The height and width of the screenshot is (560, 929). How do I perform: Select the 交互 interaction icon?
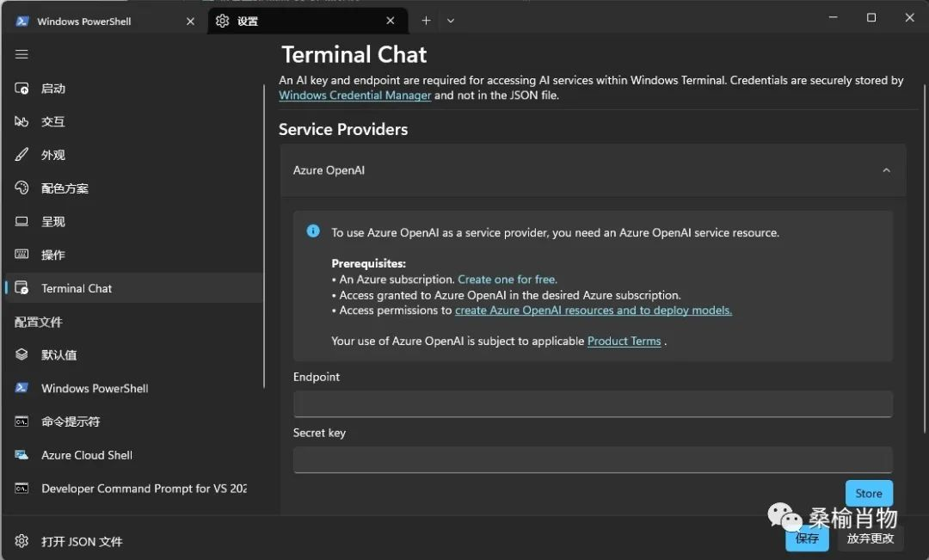tap(22, 122)
